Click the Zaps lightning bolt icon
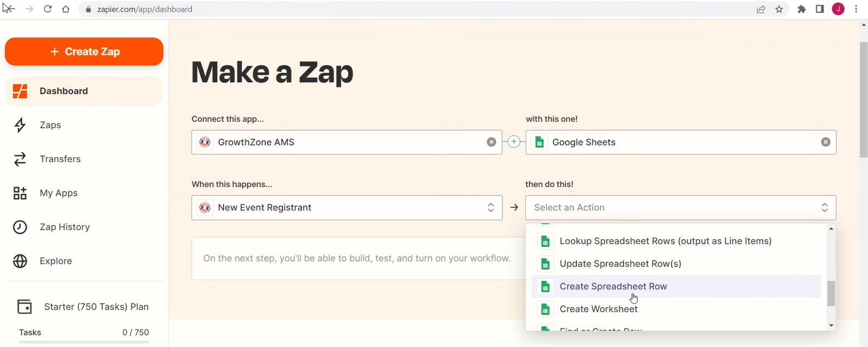The image size is (868, 347). click(x=20, y=125)
